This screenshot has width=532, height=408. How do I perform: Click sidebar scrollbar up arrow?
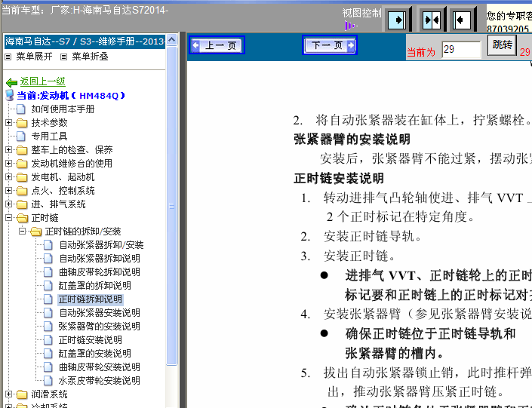(x=172, y=40)
